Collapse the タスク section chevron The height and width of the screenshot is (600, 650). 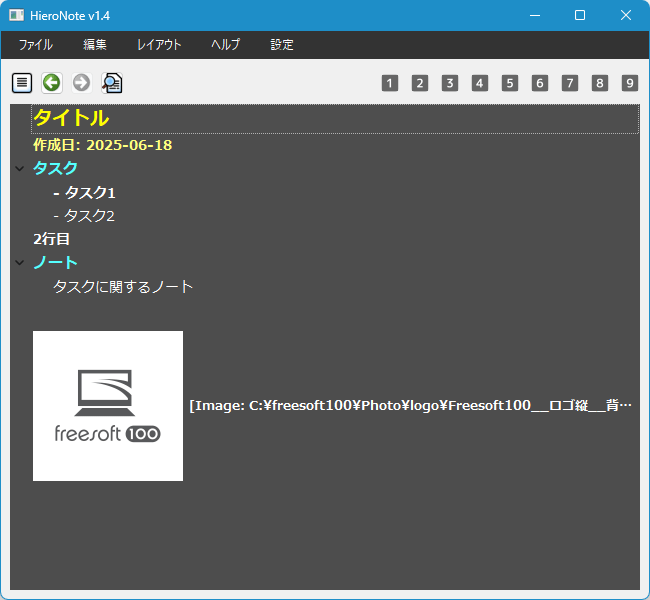(19, 168)
